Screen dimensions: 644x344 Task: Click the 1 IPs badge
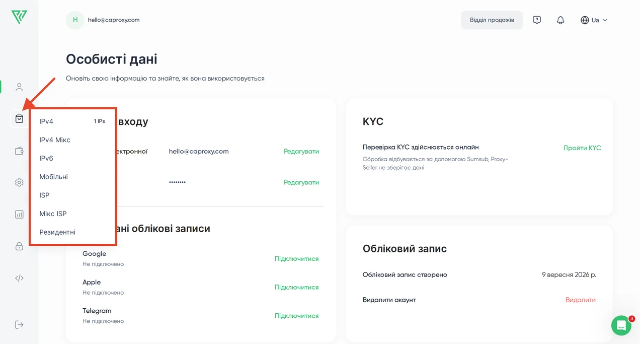[x=99, y=121]
